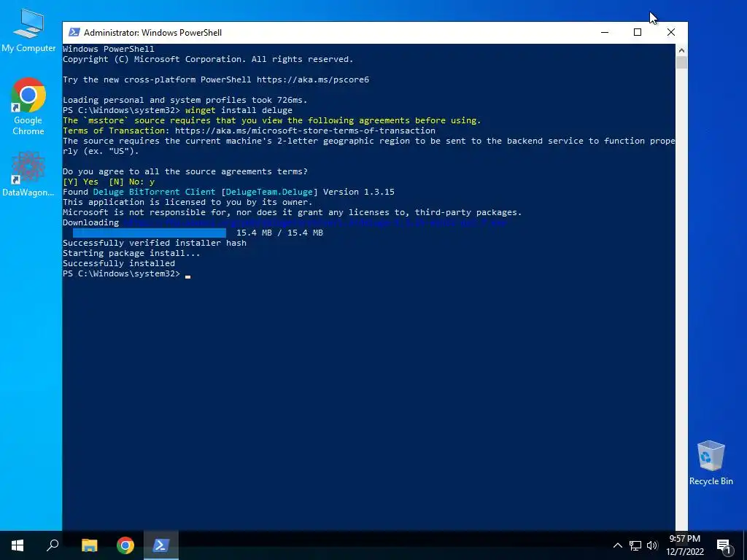Minimize the PowerShell window
This screenshot has height=560, width=747.
605,32
